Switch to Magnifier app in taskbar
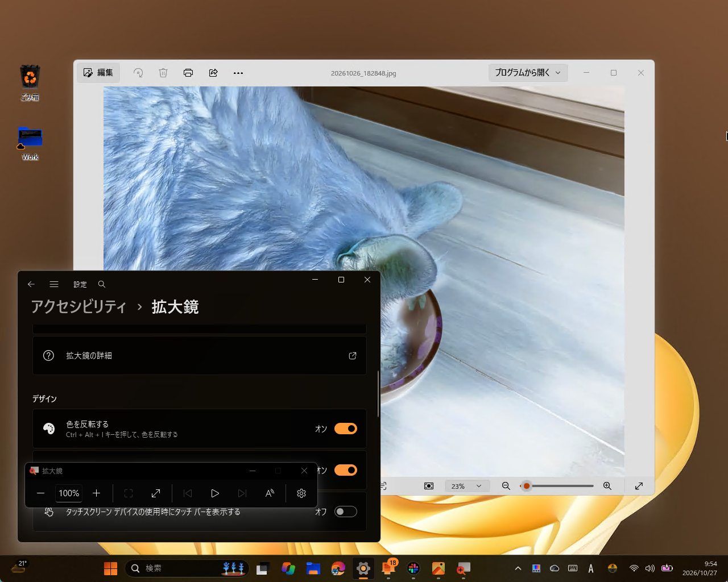728x582 pixels. click(x=464, y=568)
